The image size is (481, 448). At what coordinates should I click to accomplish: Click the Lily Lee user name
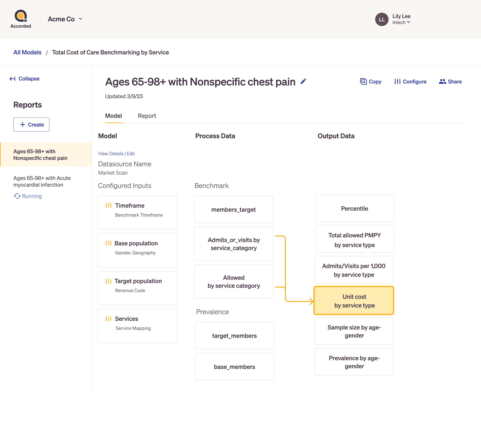point(401,16)
